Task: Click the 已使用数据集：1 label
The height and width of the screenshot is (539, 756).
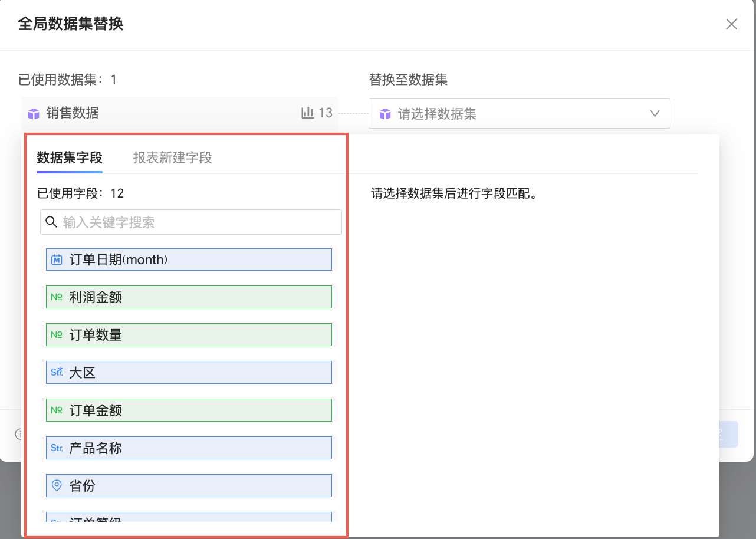Action: (x=68, y=80)
